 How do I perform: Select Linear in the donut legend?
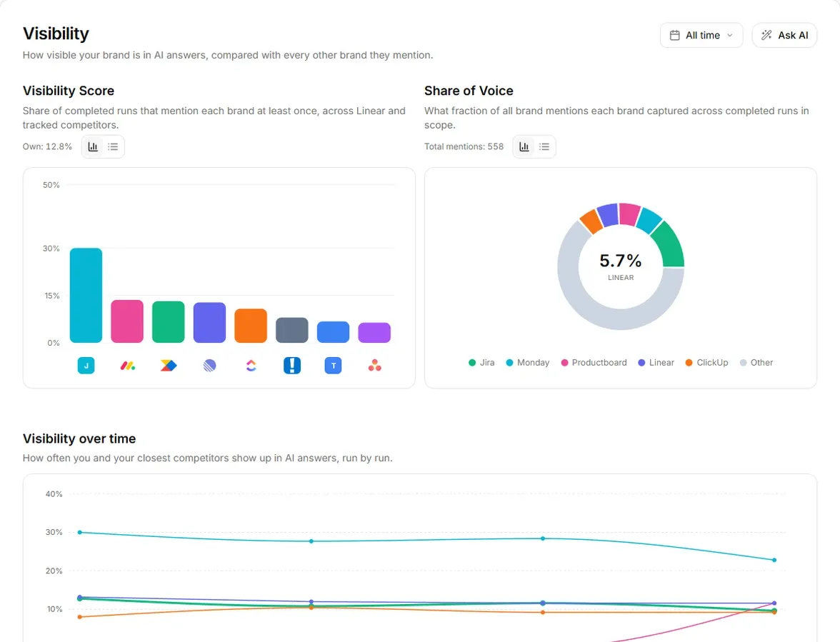656,363
